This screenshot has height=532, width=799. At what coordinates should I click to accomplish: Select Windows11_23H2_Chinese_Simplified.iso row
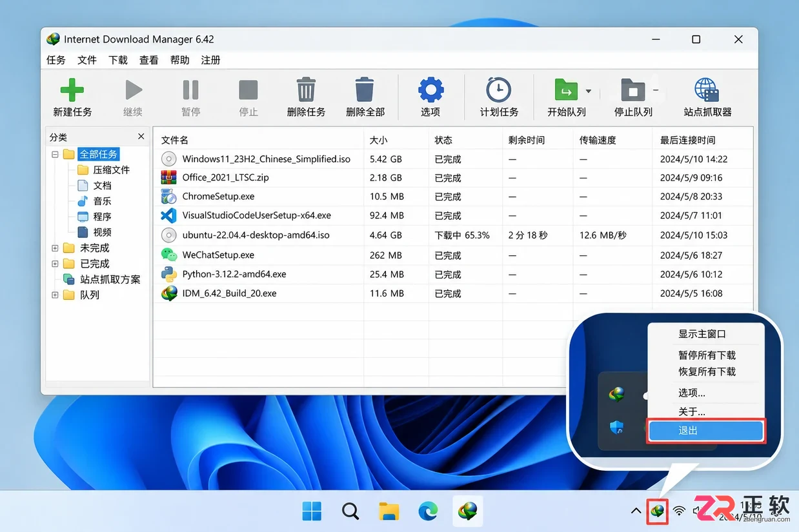(x=453, y=159)
